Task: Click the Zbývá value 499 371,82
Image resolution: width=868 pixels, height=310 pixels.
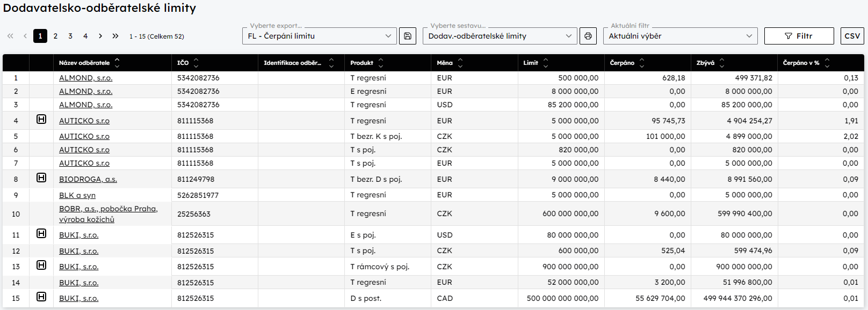Action: (x=754, y=78)
